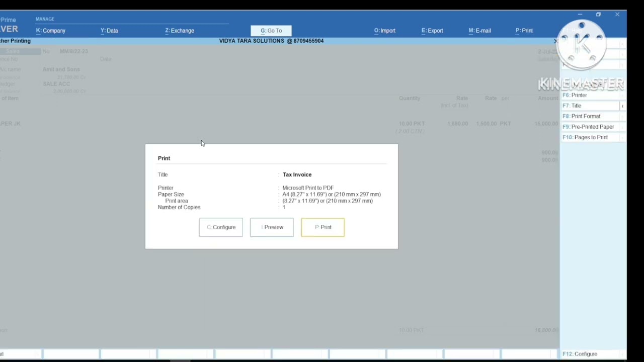Click the Amit and Sons party name

pos(61,69)
